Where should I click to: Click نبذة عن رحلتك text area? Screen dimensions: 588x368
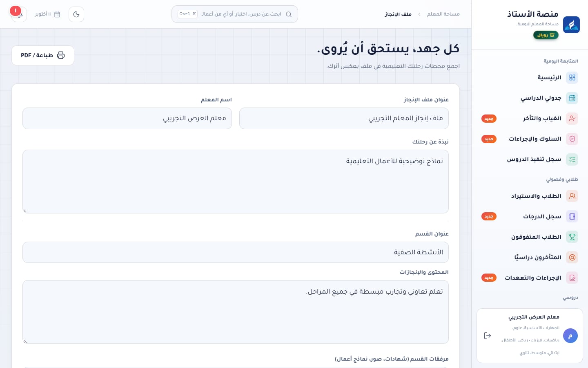tap(236, 182)
